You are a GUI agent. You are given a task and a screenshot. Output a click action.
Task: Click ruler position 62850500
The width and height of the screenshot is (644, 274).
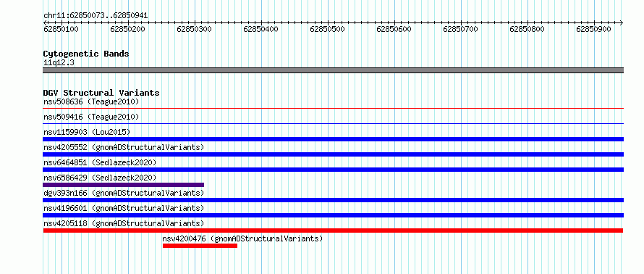[x=327, y=29]
